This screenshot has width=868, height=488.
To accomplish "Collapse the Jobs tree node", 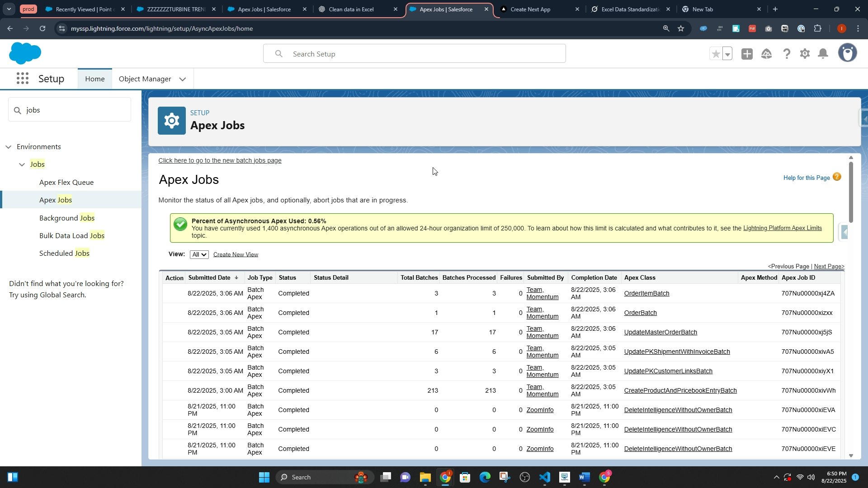I will (x=22, y=164).
